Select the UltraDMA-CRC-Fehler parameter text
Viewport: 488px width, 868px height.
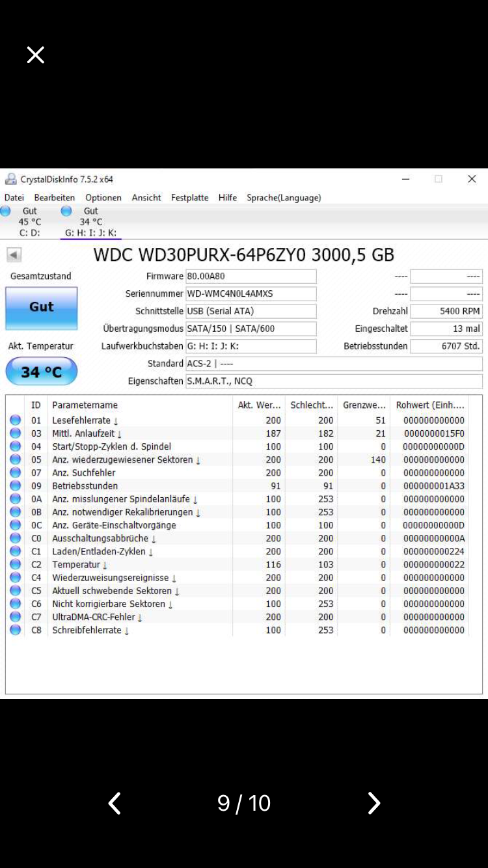pyautogui.click(x=98, y=617)
